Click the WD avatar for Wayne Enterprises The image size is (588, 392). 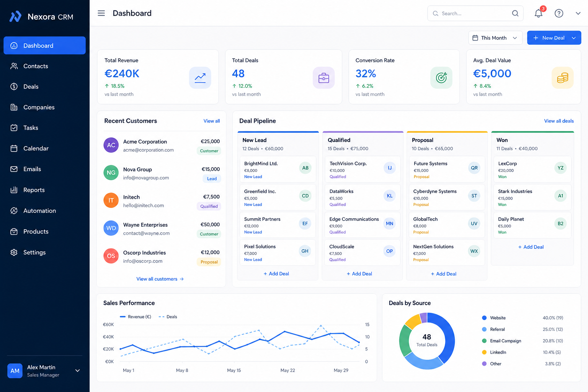[x=111, y=228]
